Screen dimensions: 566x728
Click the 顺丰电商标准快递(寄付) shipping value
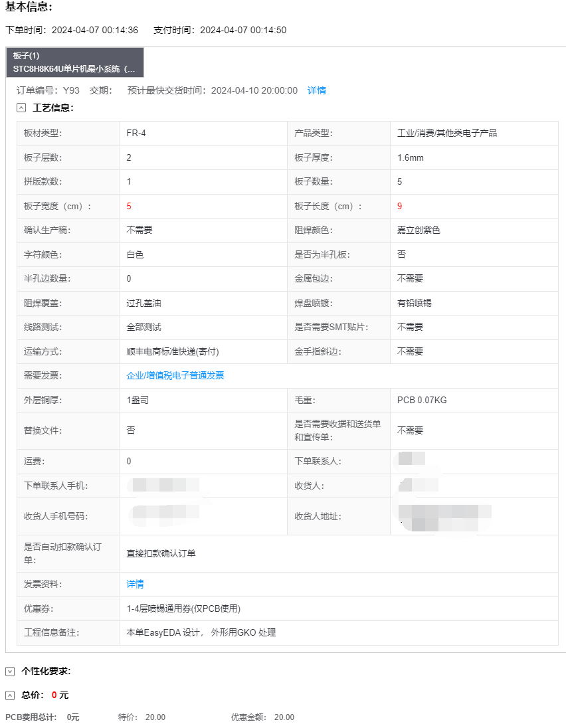click(x=173, y=351)
